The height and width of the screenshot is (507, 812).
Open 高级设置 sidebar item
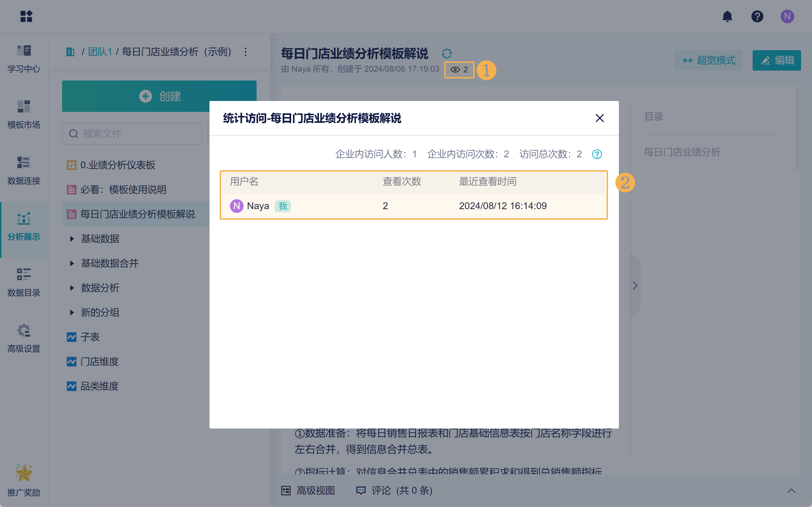click(24, 338)
